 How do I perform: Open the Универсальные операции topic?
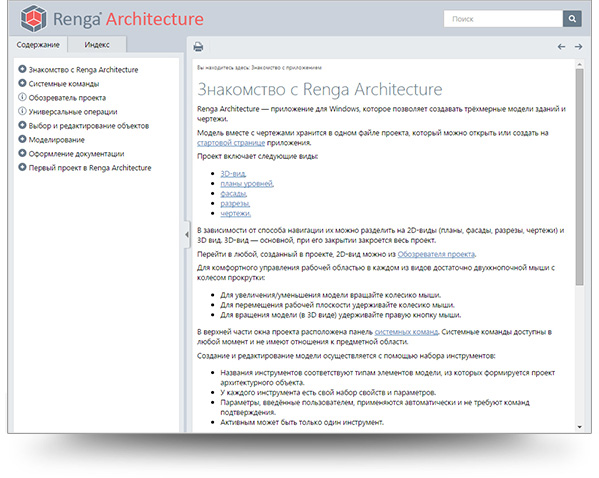tap(73, 112)
